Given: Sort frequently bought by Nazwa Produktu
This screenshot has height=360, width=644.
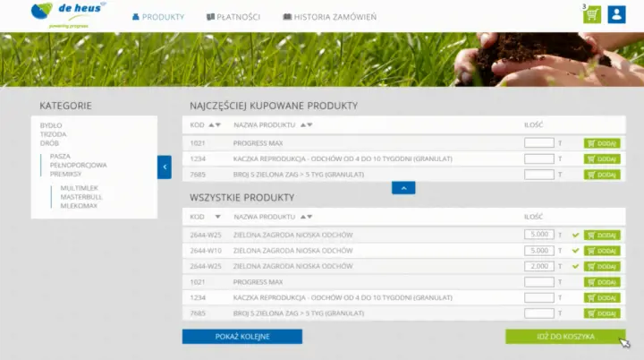Looking at the screenshot, I should (x=307, y=124).
